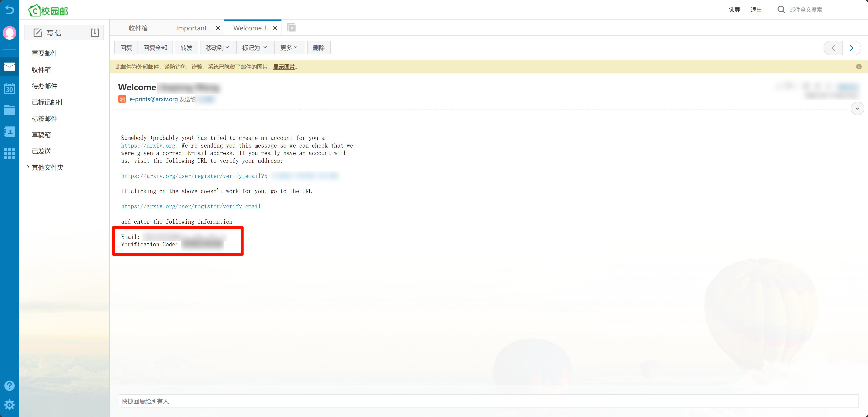Expand the 移动到 dropdown
Screen dimensions: 868x417
tap(217, 48)
